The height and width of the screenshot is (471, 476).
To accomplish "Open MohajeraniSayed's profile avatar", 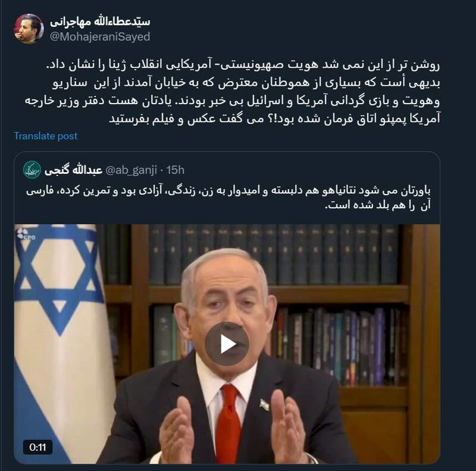I will click(x=29, y=29).
